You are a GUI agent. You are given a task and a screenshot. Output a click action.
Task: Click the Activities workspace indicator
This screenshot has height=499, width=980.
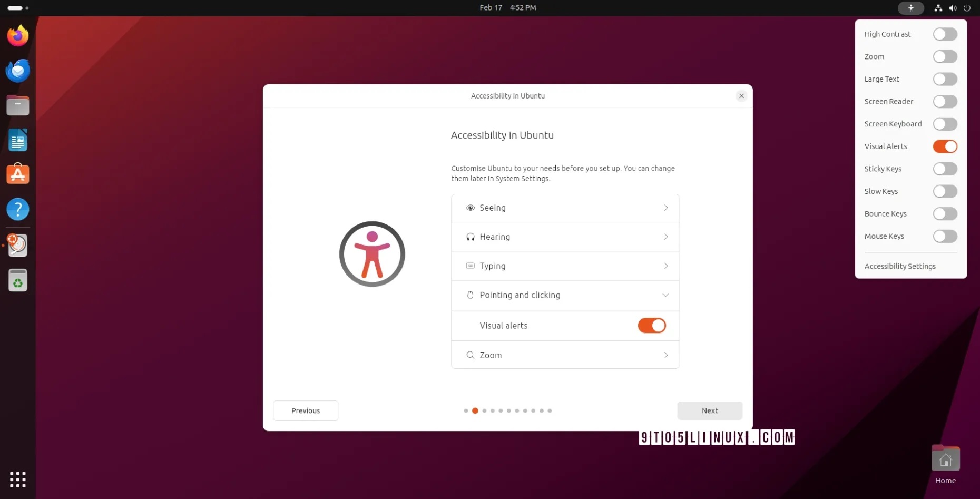(x=18, y=8)
